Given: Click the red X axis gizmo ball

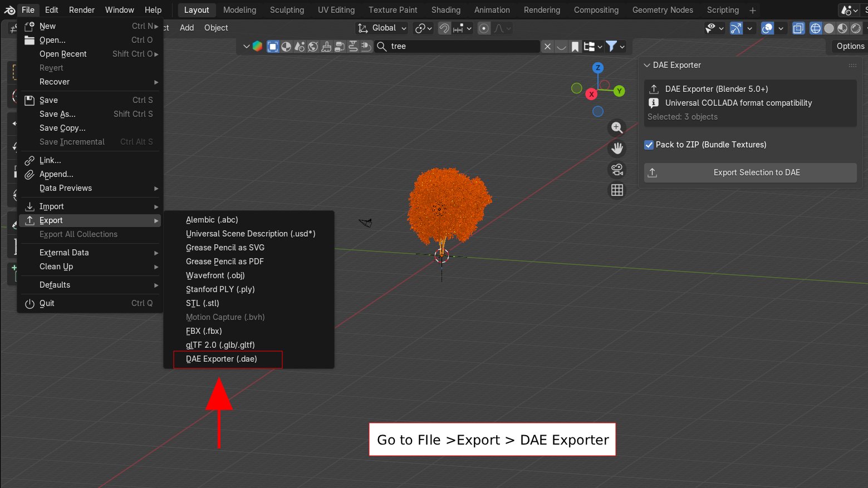Looking at the screenshot, I should [591, 95].
